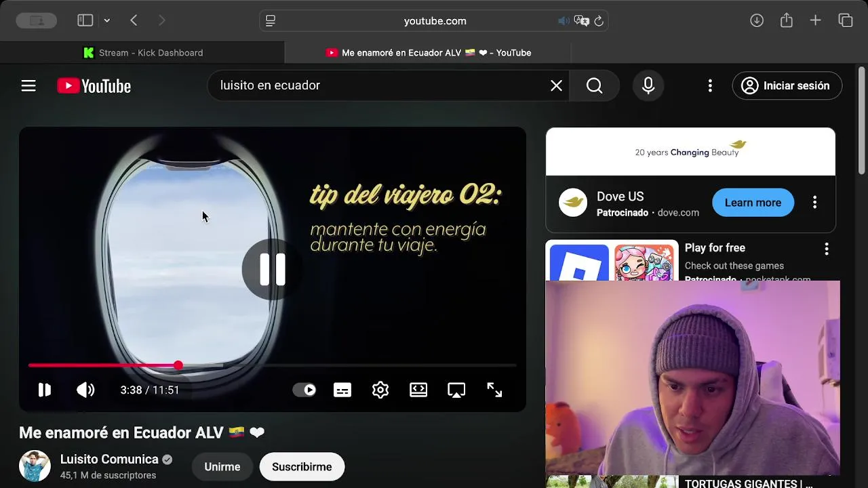The image size is (868, 488).
Task: Open a new tab with plus icon
Action: coord(816,20)
